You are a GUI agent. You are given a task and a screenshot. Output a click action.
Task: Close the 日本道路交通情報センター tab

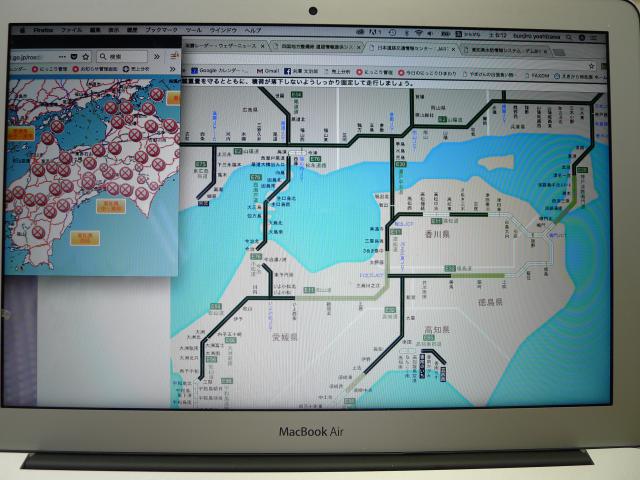click(x=453, y=49)
